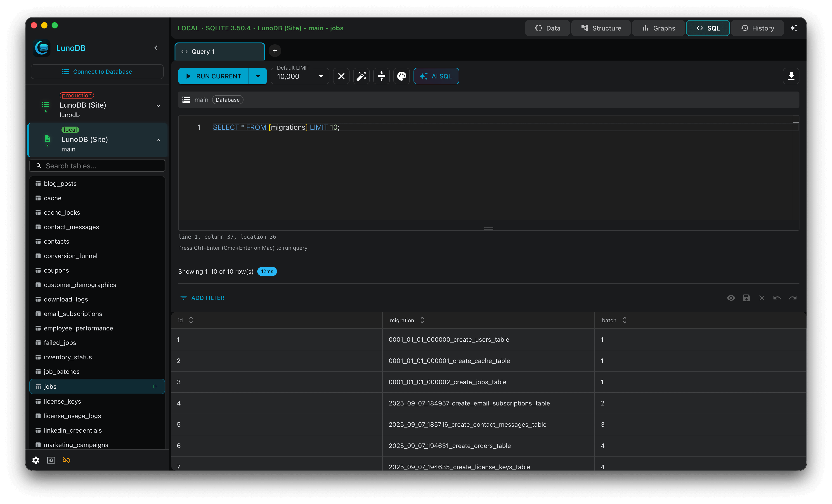The height and width of the screenshot is (504, 832).
Task: Click the editor resize handle bar
Action: pos(489,228)
